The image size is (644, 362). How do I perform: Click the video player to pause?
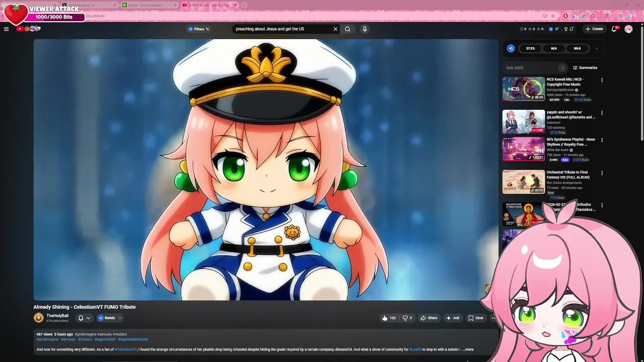tap(266, 169)
